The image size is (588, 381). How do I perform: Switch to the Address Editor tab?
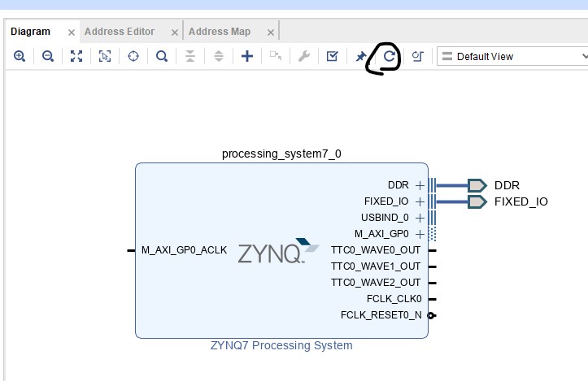click(119, 32)
